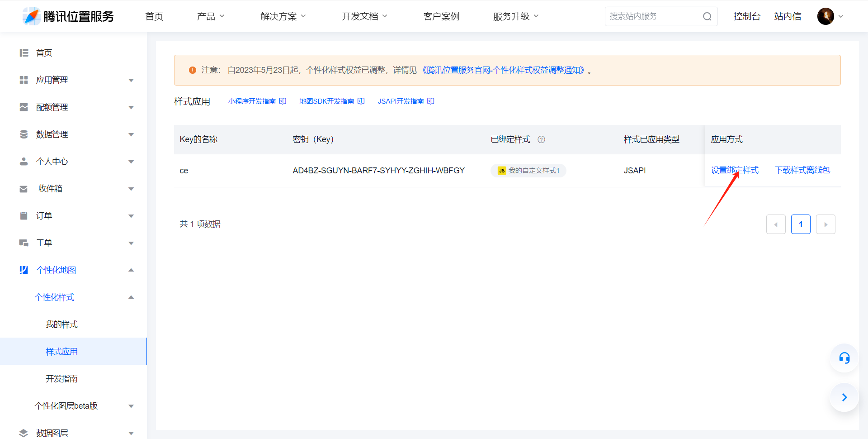868x439 pixels.
Task: Click doc icon next to 地图SDK开发指南
Action: (x=361, y=101)
